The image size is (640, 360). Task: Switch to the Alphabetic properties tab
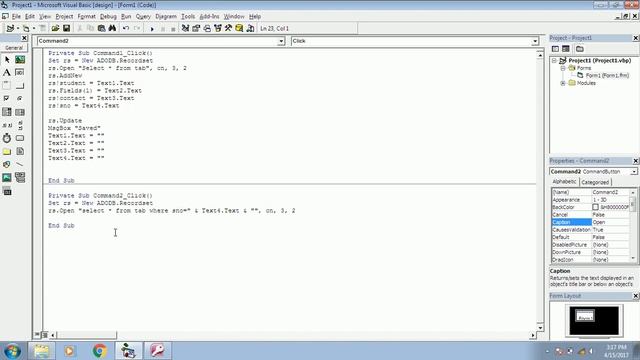(x=564, y=182)
